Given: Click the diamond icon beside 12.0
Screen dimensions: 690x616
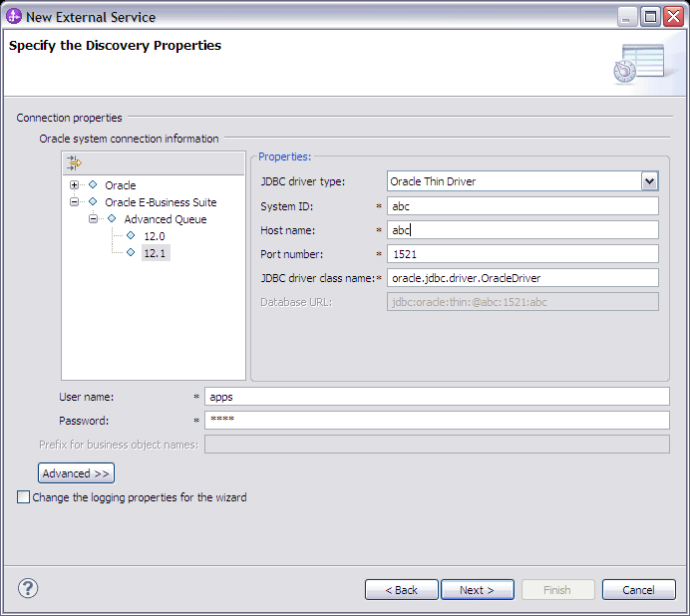Looking at the screenshot, I should (x=131, y=235).
